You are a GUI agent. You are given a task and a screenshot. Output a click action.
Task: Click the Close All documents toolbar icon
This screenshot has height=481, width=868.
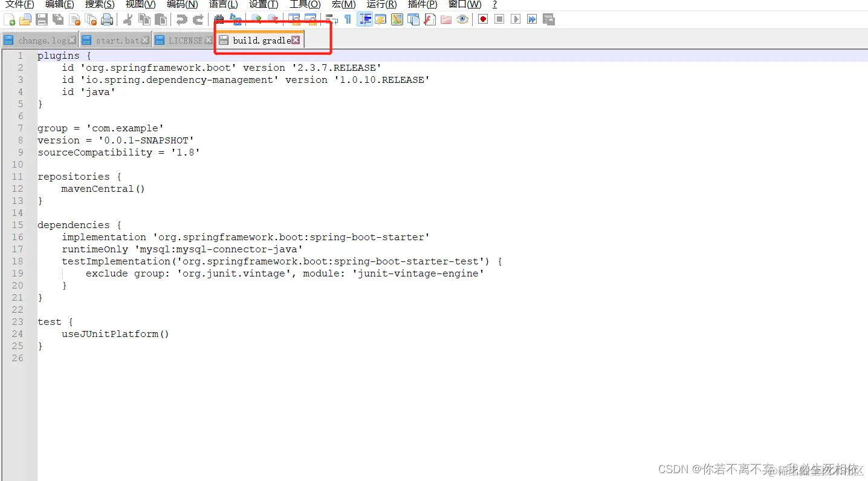tap(91, 19)
